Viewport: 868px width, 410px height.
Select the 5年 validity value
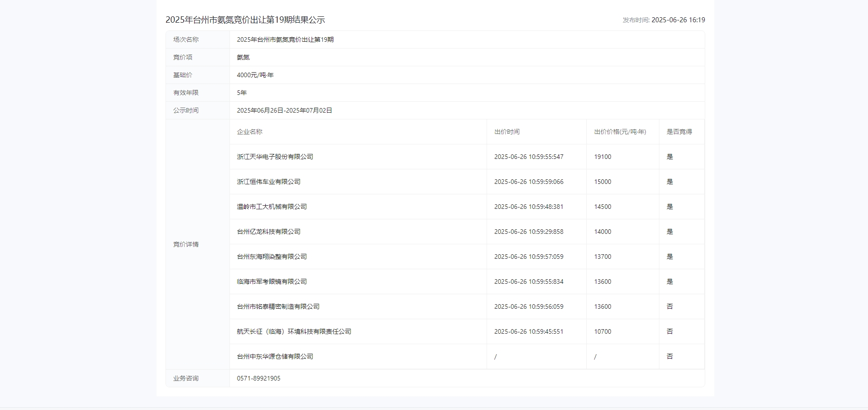pyautogui.click(x=242, y=93)
